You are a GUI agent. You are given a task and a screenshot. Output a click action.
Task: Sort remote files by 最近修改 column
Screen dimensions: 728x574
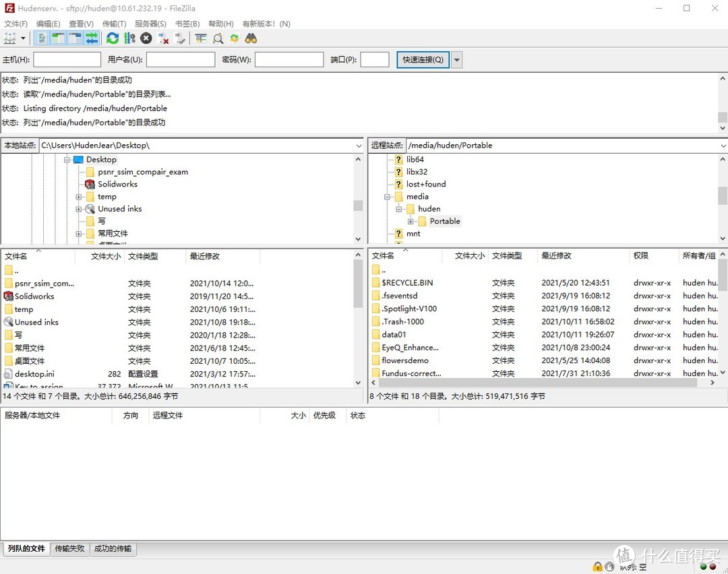(556, 256)
